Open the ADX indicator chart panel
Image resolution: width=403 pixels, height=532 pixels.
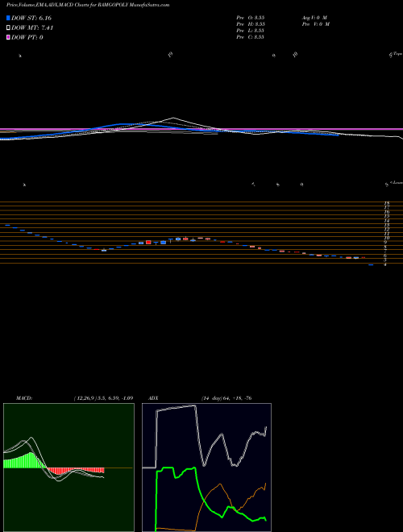[206, 468]
